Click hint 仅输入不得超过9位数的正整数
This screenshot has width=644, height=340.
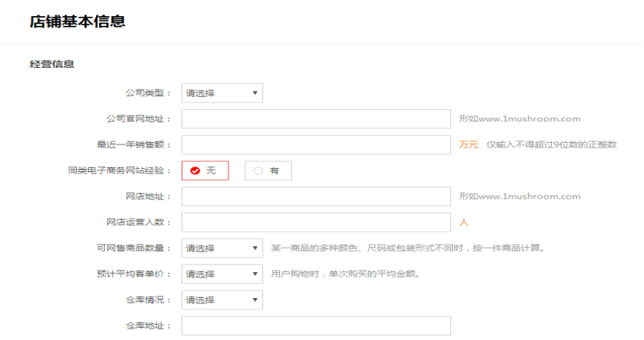click(551, 145)
